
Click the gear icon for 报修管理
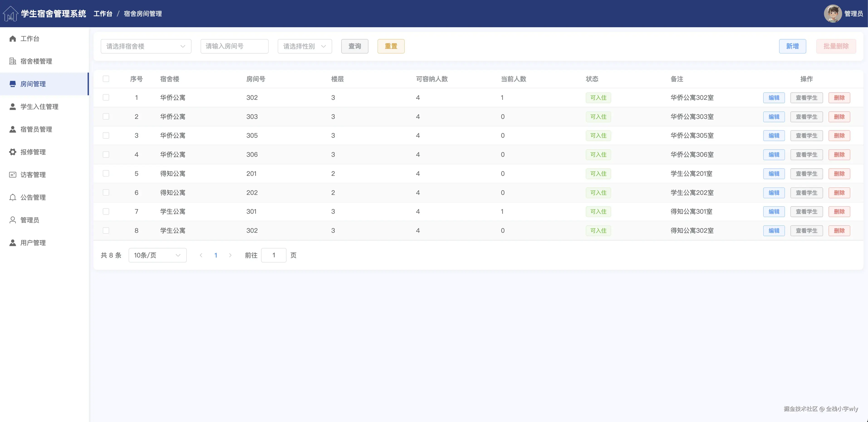pos(13,152)
